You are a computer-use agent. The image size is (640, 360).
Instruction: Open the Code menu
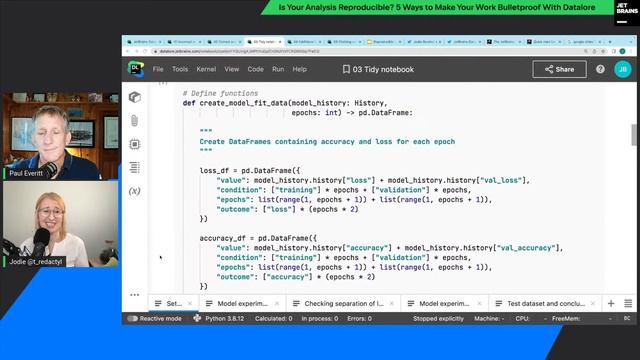pos(256,69)
